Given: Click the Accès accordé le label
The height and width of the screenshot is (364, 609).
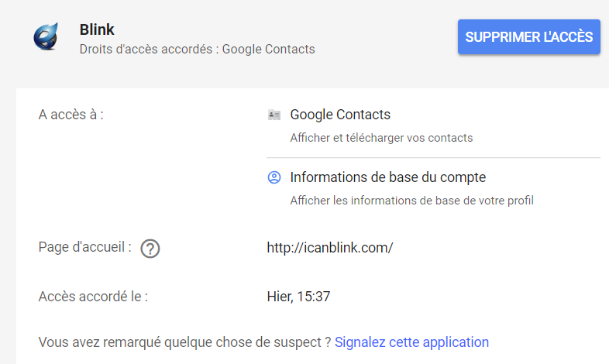Looking at the screenshot, I should point(93,297).
